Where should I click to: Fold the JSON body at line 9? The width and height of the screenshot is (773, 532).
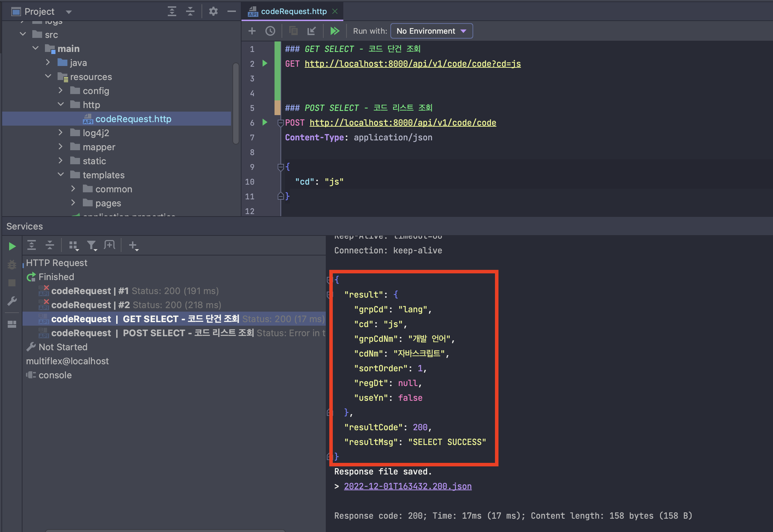click(280, 167)
